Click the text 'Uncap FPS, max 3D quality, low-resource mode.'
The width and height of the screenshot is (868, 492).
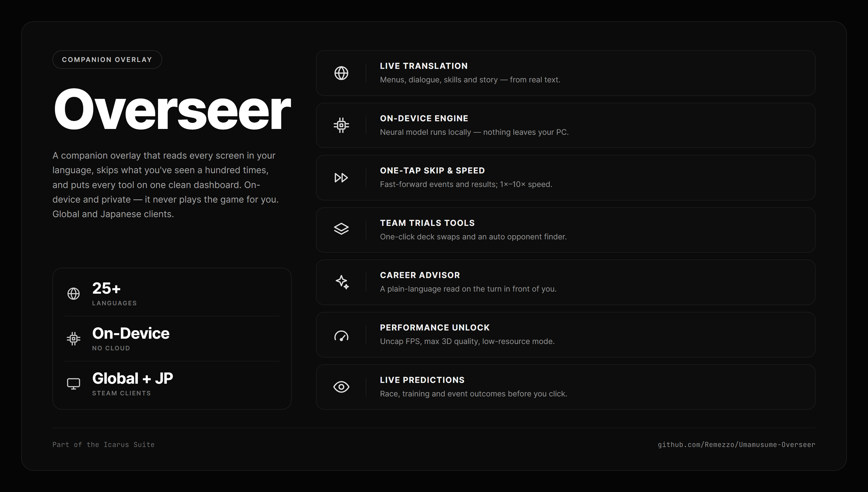coord(467,341)
